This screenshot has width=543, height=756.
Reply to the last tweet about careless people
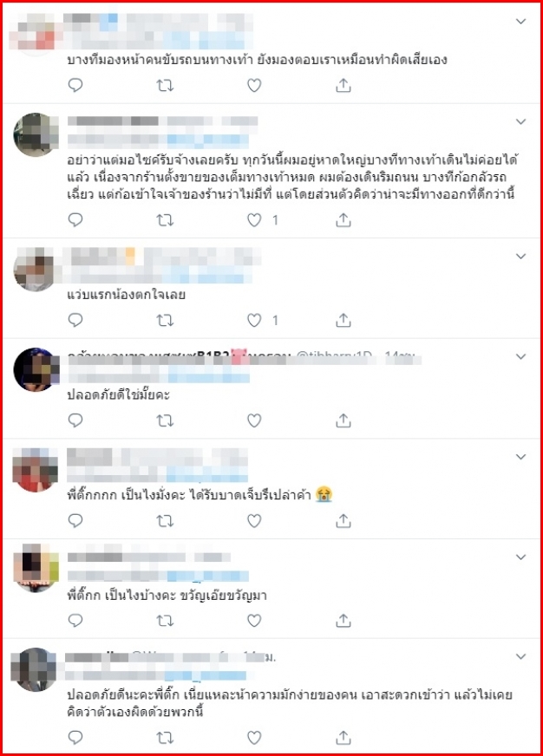75,737
